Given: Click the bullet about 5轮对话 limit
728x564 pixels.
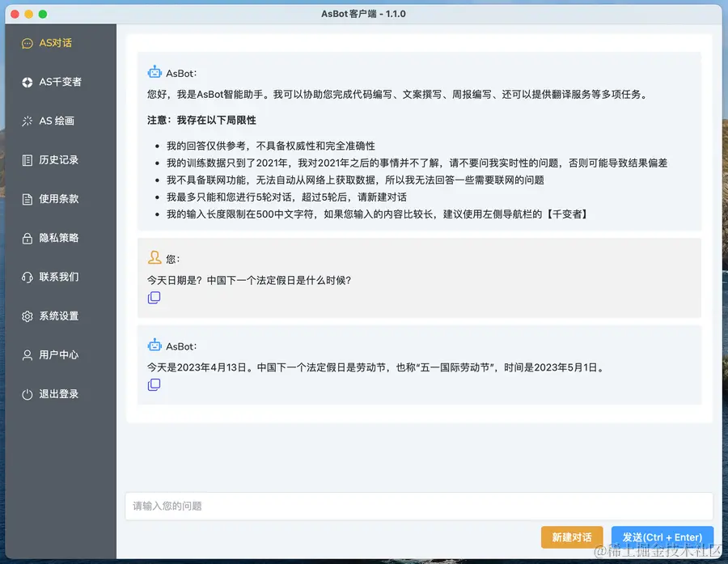Looking at the screenshot, I should 286,197.
